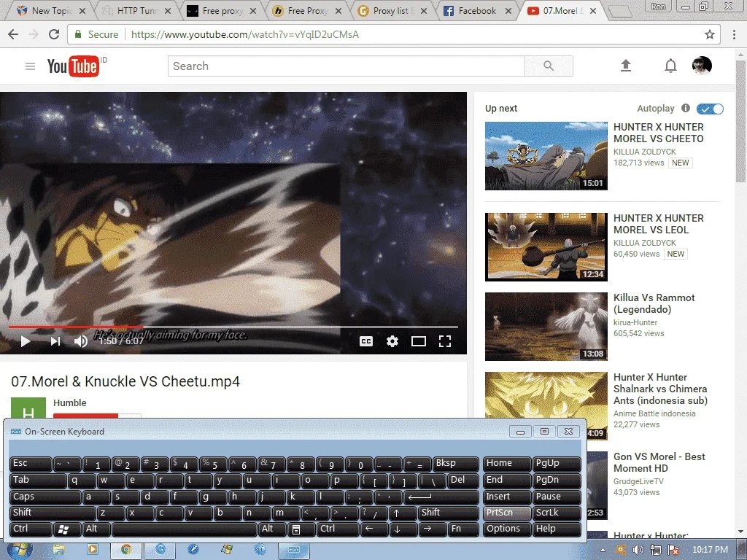Click the up arrow key on keyboard
Screen dimensions: 747x560
point(403,513)
